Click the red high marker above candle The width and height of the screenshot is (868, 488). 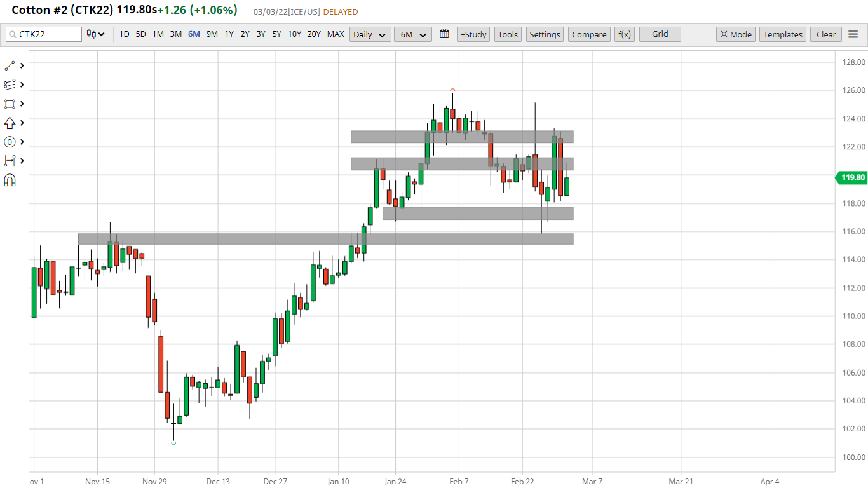click(452, 90)
